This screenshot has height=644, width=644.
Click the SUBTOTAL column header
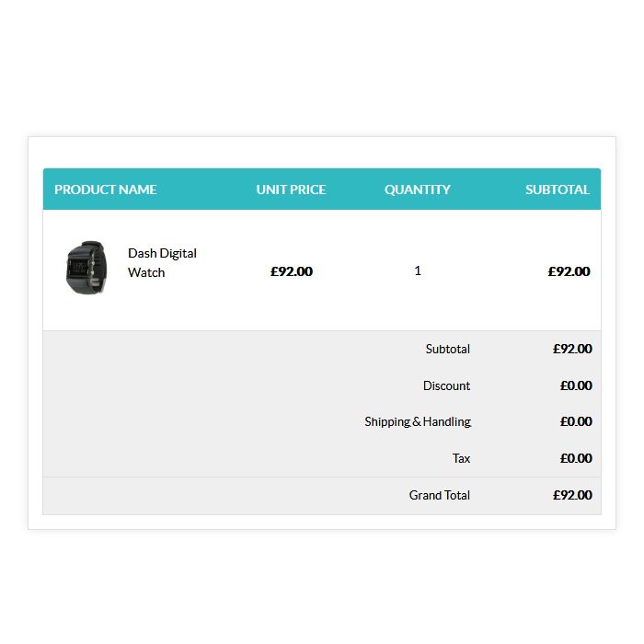558,190
